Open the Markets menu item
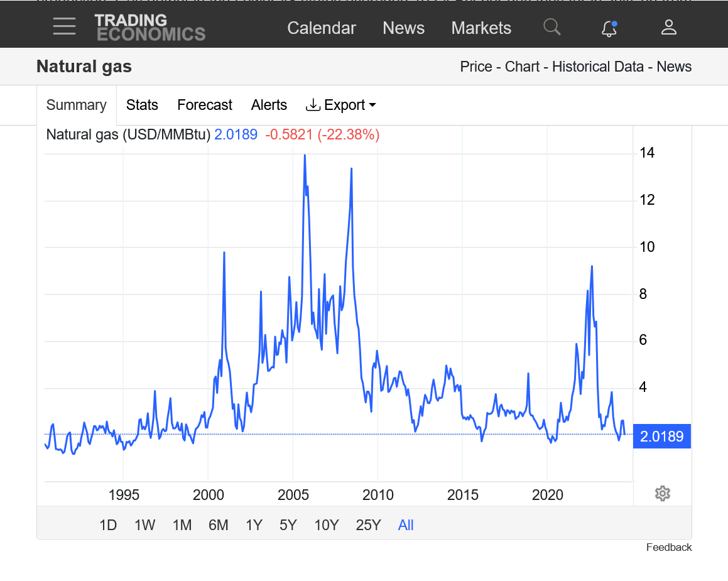728x581 pixels. [481, 28]
